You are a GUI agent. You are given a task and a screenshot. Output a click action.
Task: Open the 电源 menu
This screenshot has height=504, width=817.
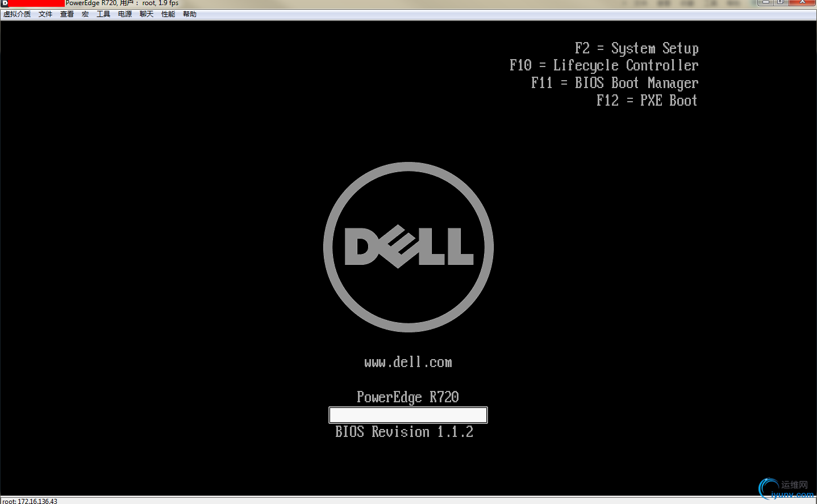pos(125,14)
